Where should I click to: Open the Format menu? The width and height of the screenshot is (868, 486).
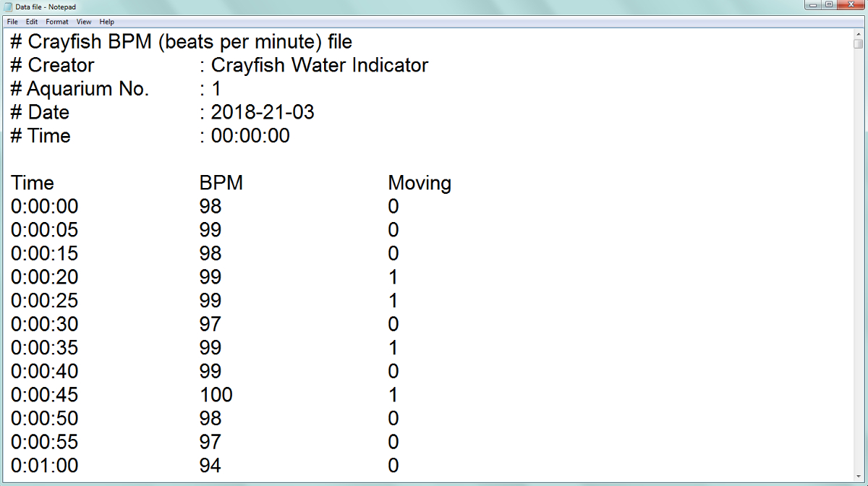pos(57,22)
